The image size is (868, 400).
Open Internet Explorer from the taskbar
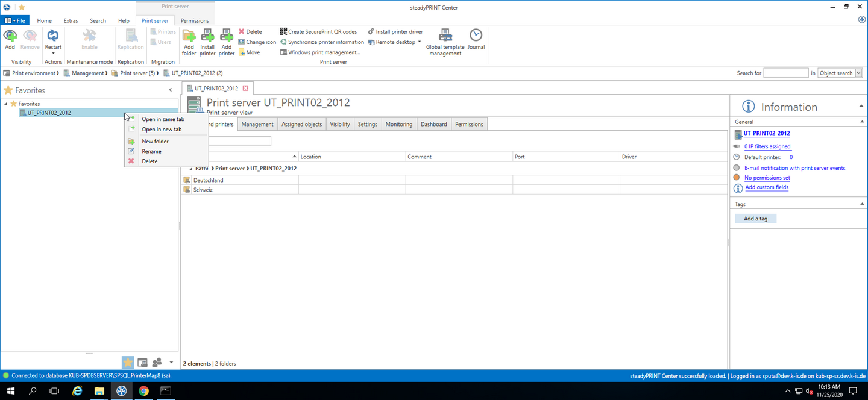coord(77,391)
